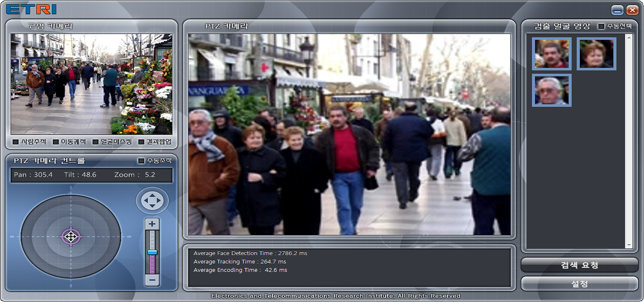The image size is (644, 302).
Task: Click the face list scrollbar down arrow
Action: coord(629,245)
